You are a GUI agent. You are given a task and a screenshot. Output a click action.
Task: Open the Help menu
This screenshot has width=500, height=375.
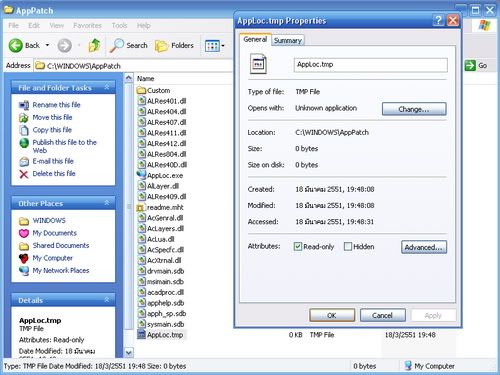[143, 26]
